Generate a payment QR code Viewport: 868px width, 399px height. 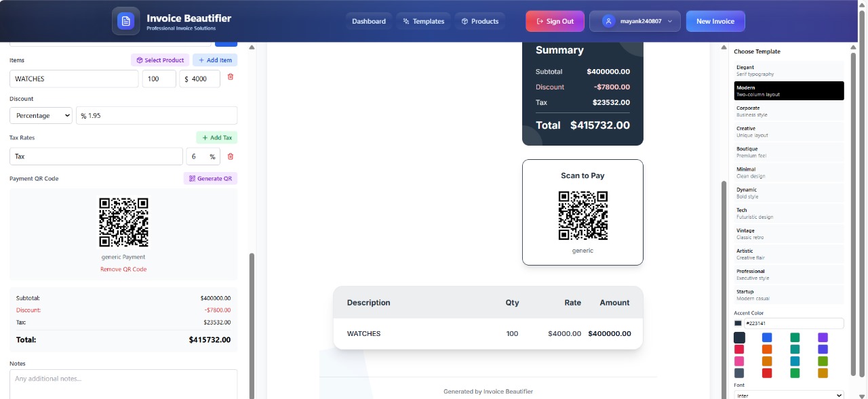tap(210, 178)
